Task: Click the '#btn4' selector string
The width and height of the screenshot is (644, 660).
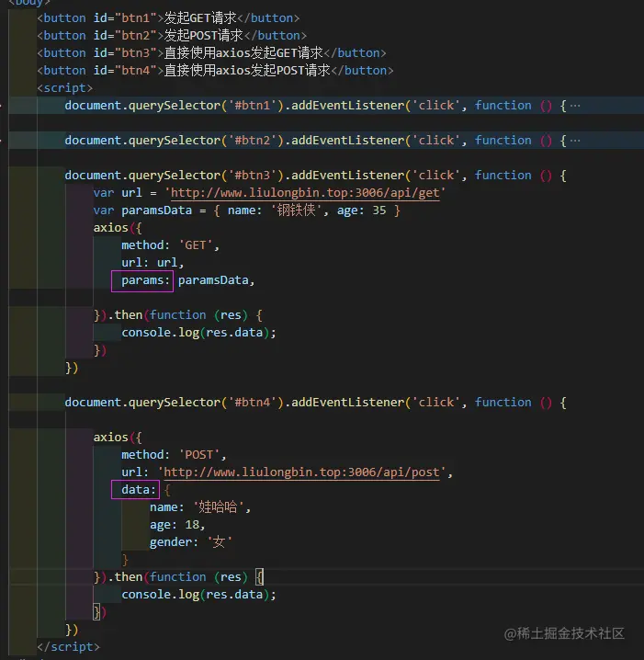Action: 255,403
